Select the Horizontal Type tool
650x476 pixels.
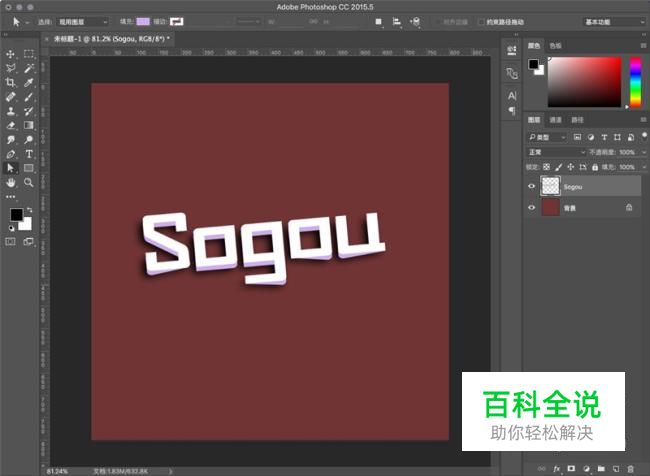coord(29,154)
